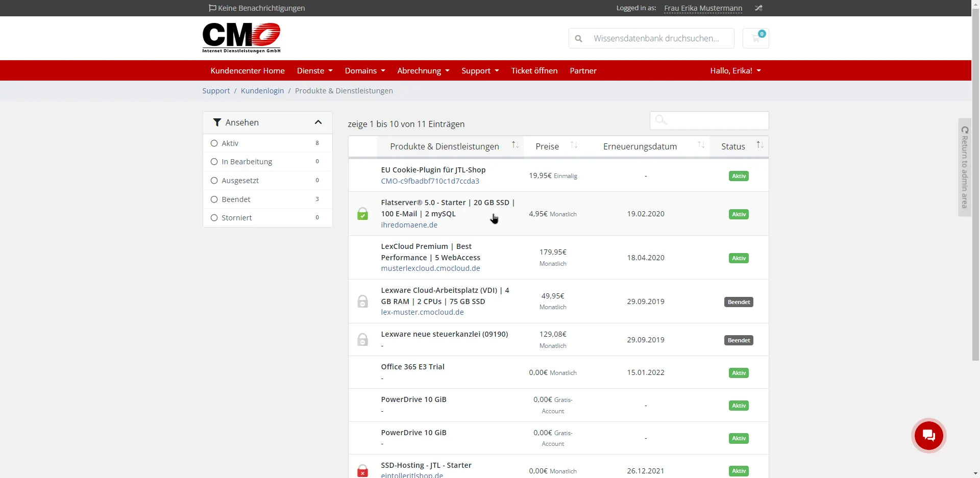The image size is (980, 478).
Task: Expand the Abrechnung dropdown menu
Action: 423,71
